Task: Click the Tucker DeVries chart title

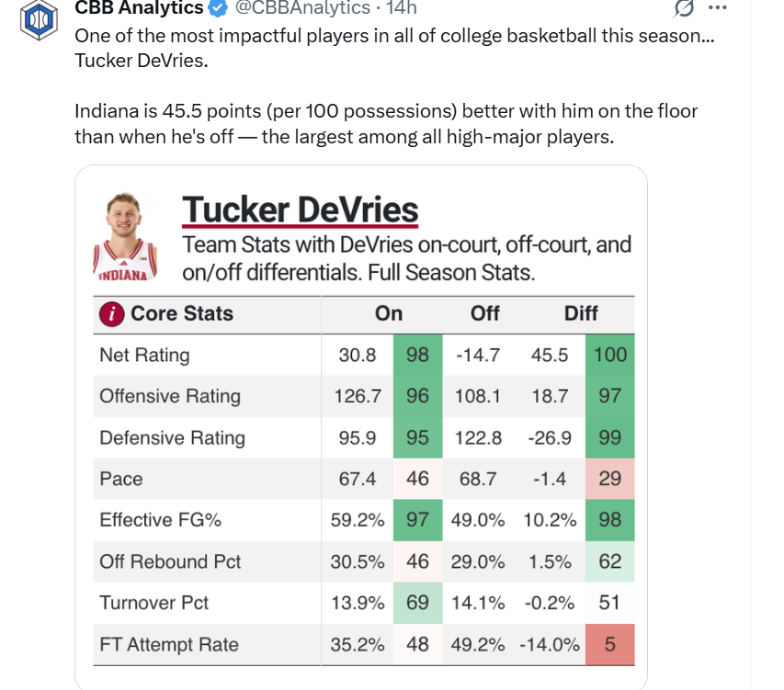Action: coord(300,209)
